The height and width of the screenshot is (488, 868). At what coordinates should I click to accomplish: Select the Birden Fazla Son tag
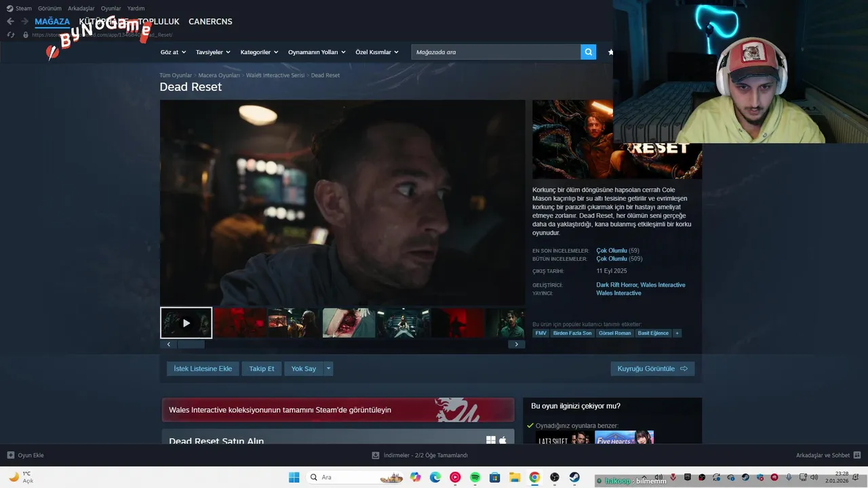click(x=572, y=333)
